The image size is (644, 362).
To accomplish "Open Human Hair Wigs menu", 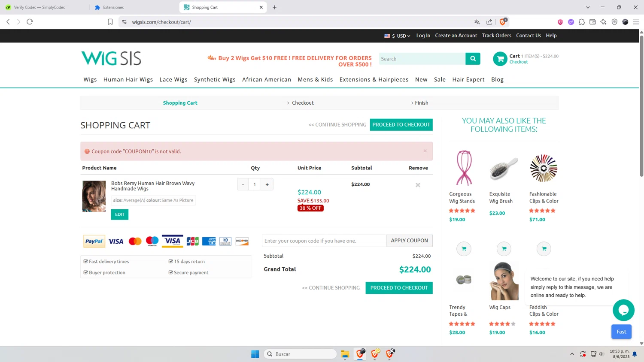I will pyautogui.click(x=128, y=79).
